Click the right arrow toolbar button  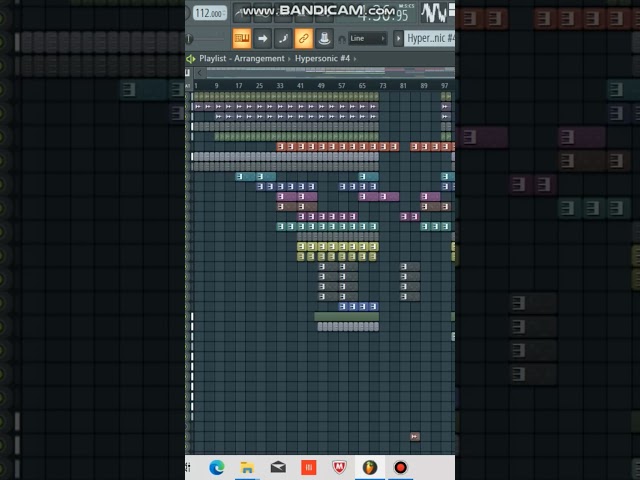tap(262, 38)
